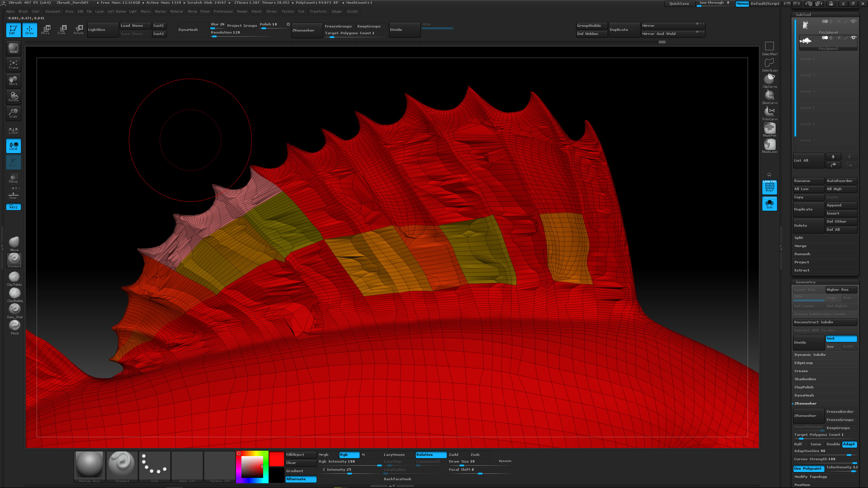Viewport: 868px width, 488px height.
Task: Click the QuickSave button
Action: click(679, 3)
